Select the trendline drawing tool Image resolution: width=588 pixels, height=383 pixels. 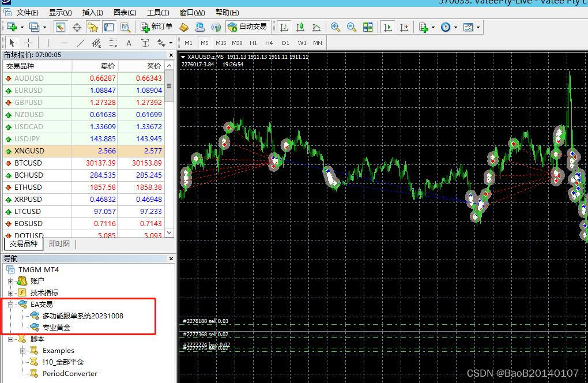point(81,43)
